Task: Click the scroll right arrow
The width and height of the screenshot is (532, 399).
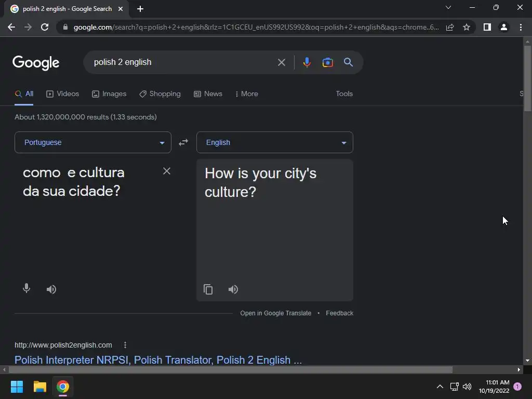Action: [x=519, y=369]
